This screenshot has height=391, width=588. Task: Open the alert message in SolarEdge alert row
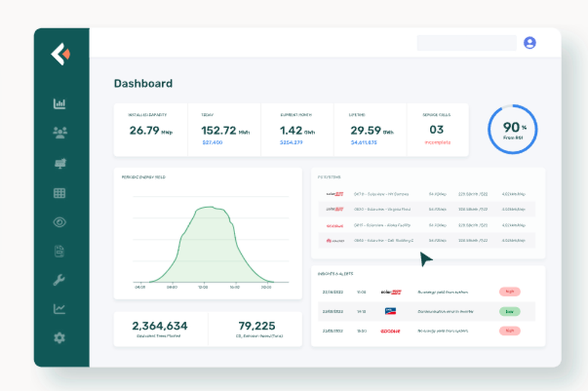coord(443,292)
